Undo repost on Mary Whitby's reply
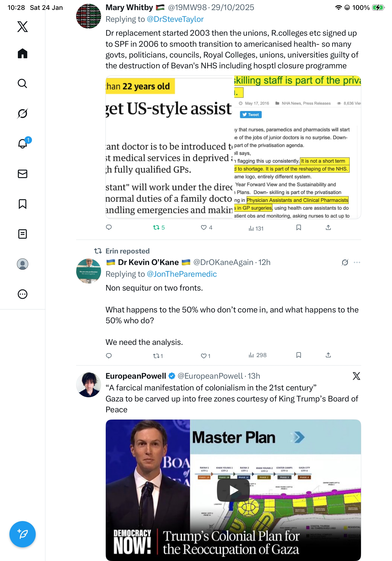The height and width of the screenshot is (561, 392). tap(159, 227)
